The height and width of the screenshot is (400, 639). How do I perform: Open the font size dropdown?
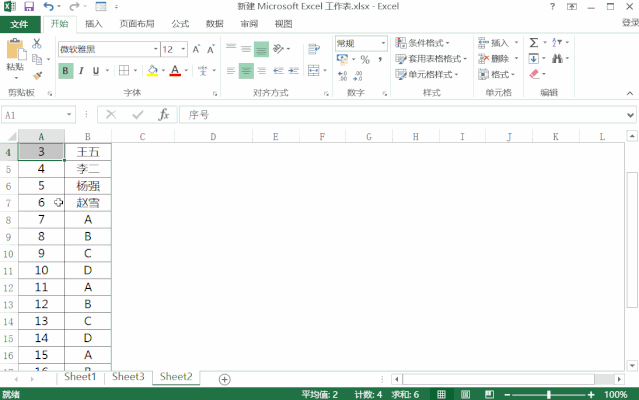(183, 49)
